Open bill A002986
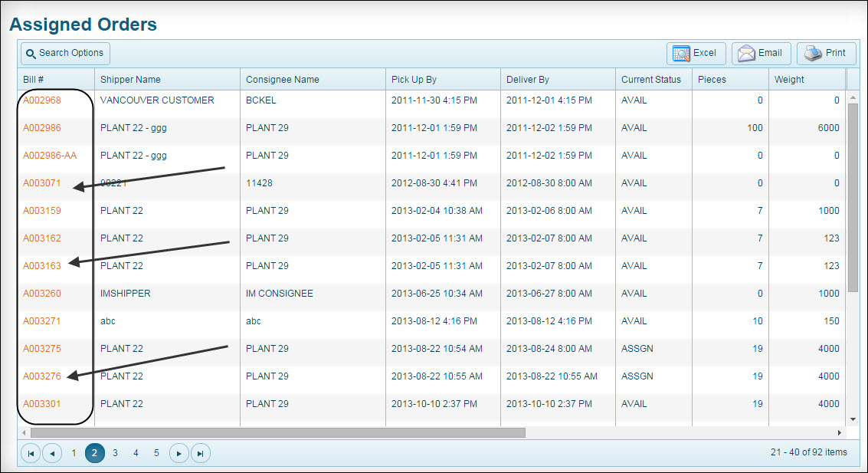The width and height of the screenshot is (868, 473). pos(42,128)
